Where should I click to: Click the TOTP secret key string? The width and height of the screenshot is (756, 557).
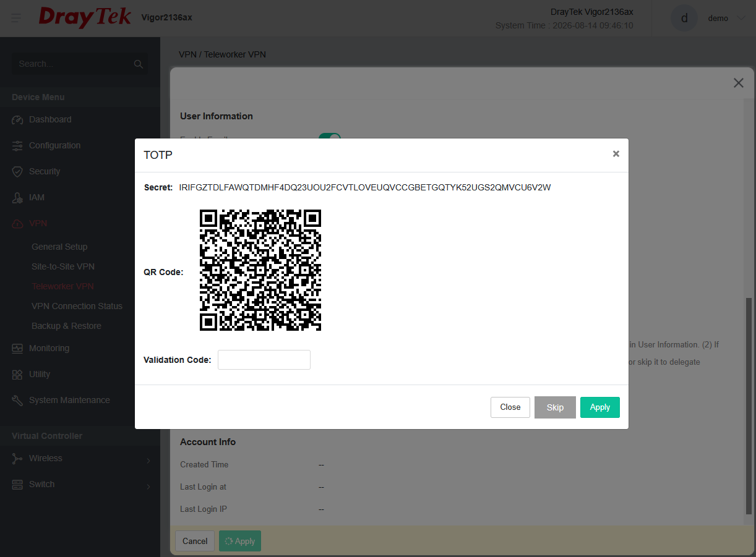pyautogui.click(x=365, y=187)
